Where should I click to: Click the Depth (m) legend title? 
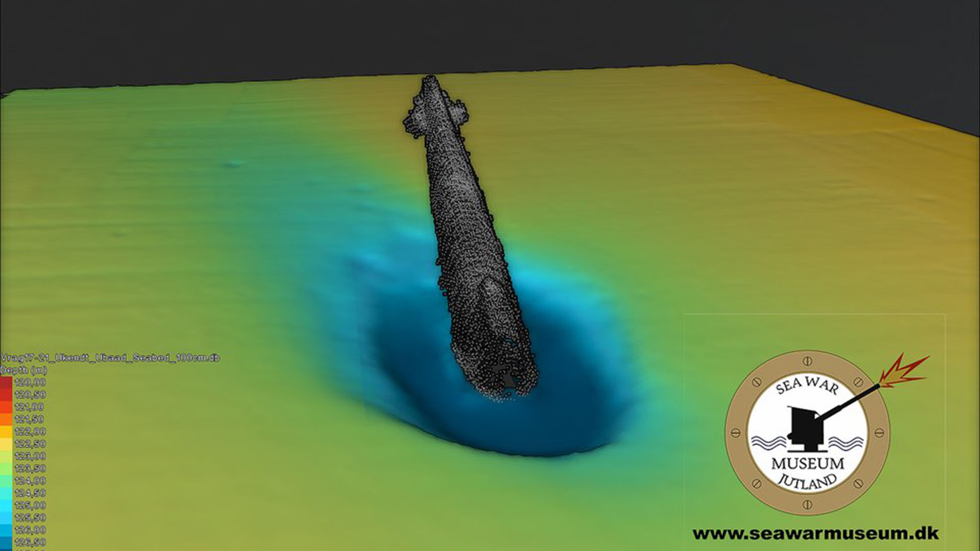(x=23, y=370)
